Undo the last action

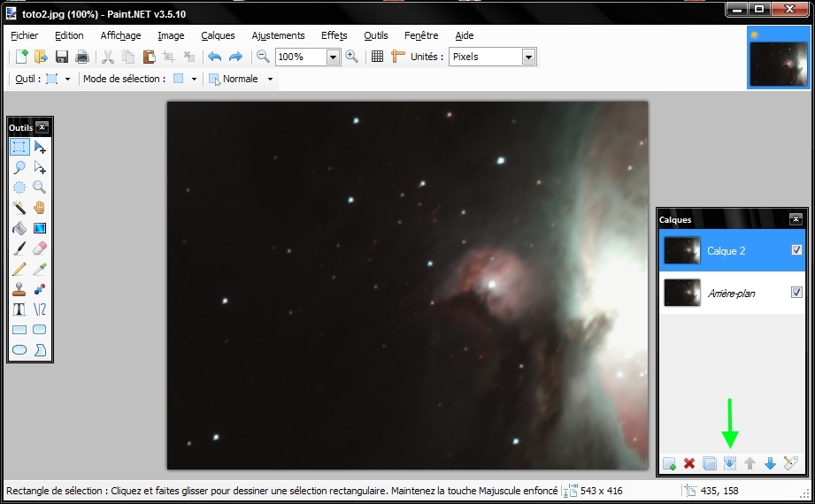(x=215, y=56)
